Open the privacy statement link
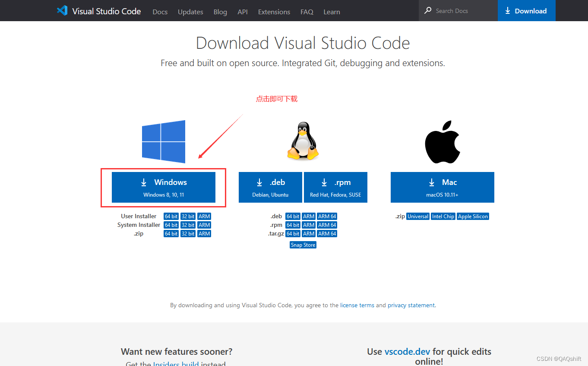The width and height of the screenshot is (588, 366). (x=411, y=305)
